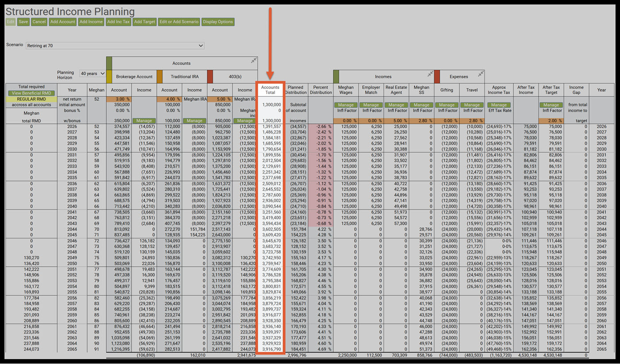Click After Tax Target 2.00 % inflation factor

click(551, 121)
